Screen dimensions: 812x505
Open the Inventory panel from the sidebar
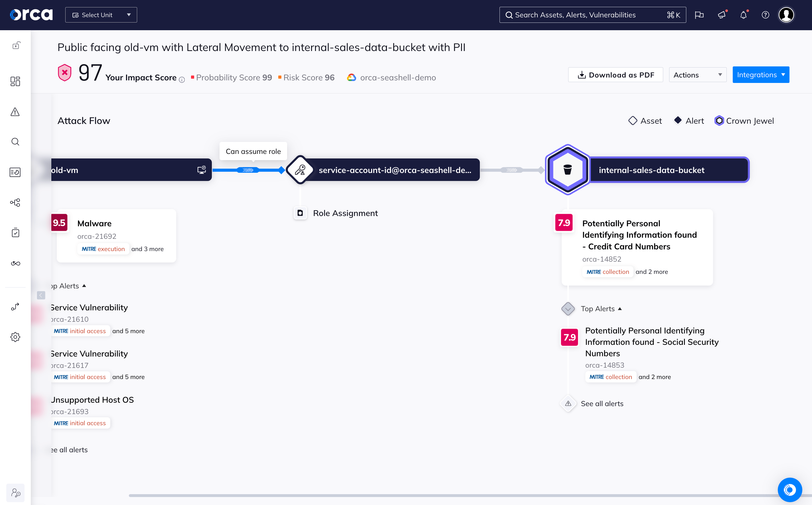tap(15, 172)
